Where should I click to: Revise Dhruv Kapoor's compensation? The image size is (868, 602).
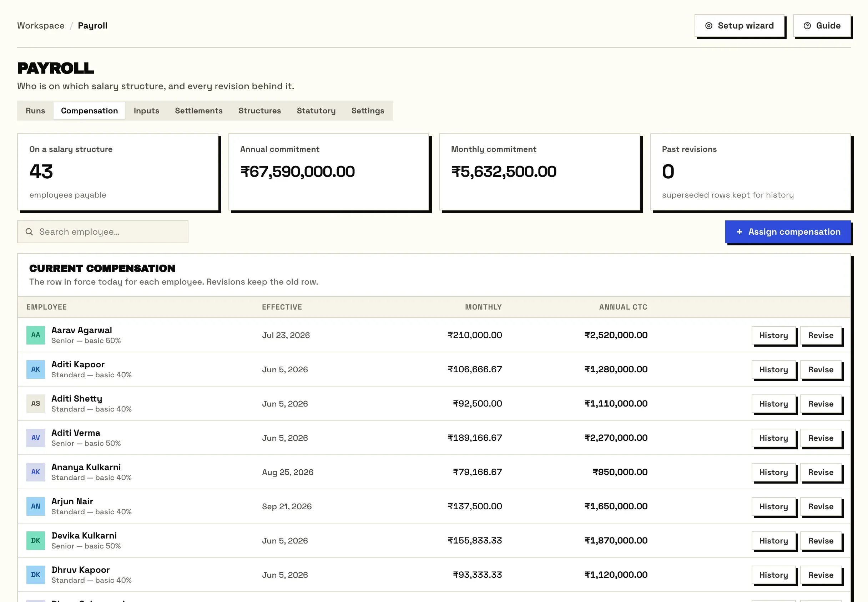tap(821, 575)
